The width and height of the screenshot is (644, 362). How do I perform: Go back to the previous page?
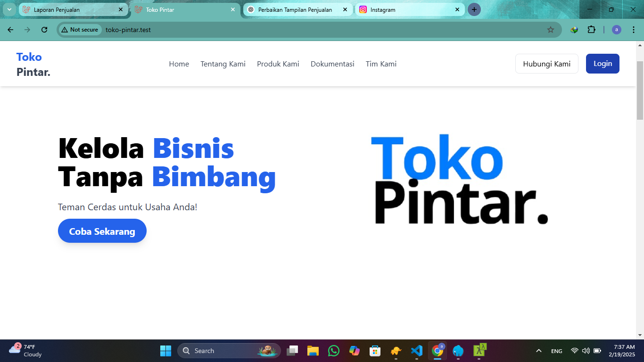10,30
